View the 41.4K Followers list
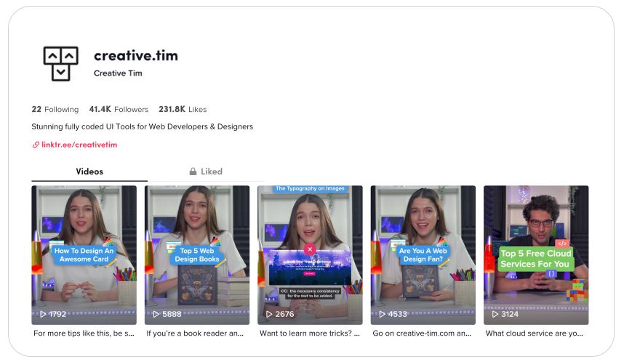624x364 pixels. point(119,110)
